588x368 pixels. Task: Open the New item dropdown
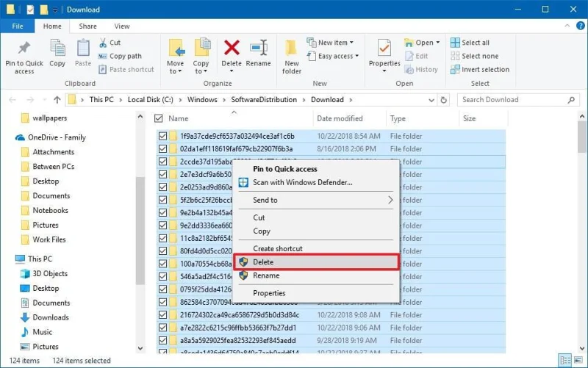tap(330, 43)
